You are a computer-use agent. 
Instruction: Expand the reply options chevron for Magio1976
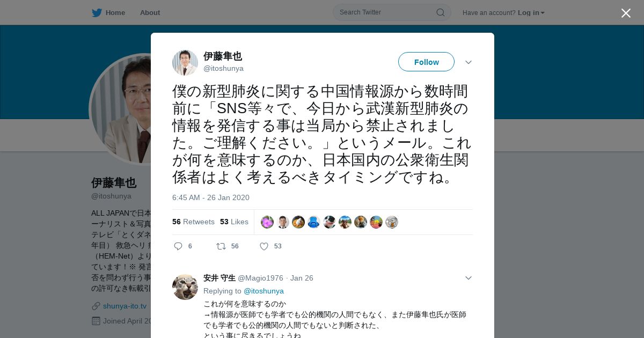pos(469,278)
